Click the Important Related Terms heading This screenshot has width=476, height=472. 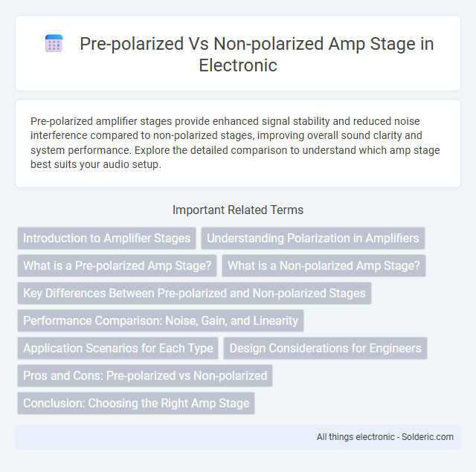[x=238, y=210]
